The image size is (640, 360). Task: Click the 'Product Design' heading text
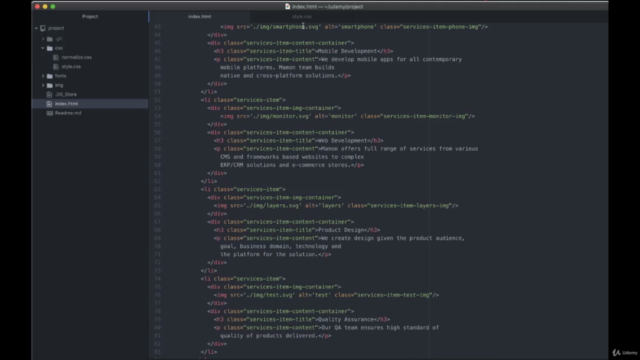pyautogui.click(x=341, y=230)
